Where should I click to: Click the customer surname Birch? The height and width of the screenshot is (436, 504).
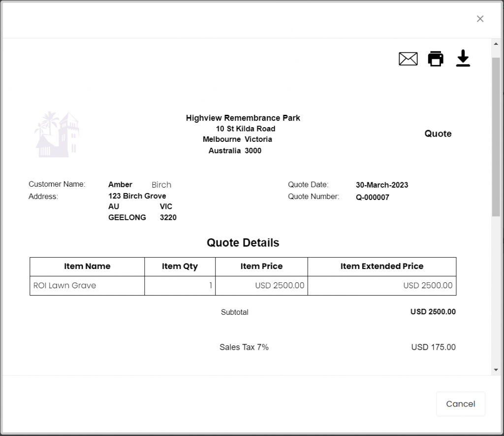pyautogui.click(x=161, y=185)
